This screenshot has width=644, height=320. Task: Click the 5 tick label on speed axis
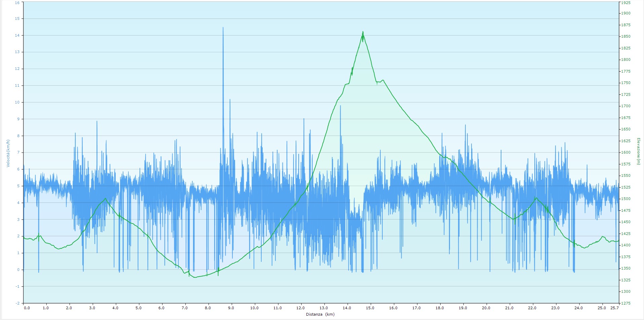(18, 186)
